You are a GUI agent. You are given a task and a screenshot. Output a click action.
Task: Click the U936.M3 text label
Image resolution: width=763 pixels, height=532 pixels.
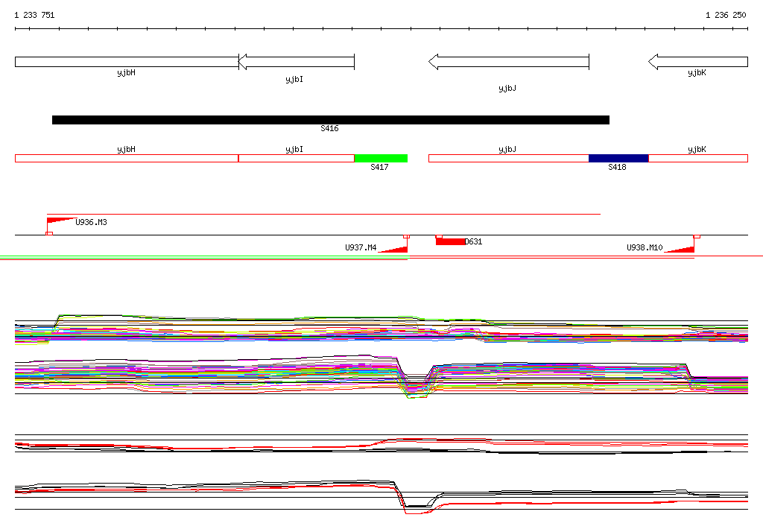coord(91,222)
